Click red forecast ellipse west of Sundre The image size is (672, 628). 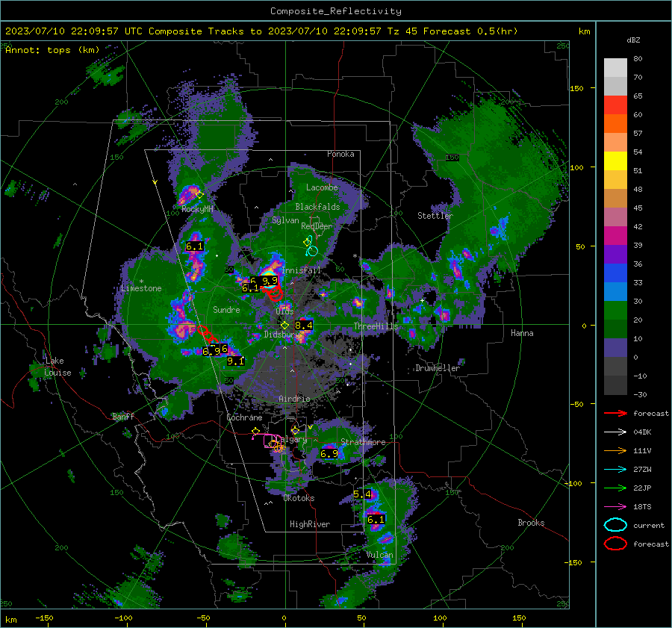[202, 331]
